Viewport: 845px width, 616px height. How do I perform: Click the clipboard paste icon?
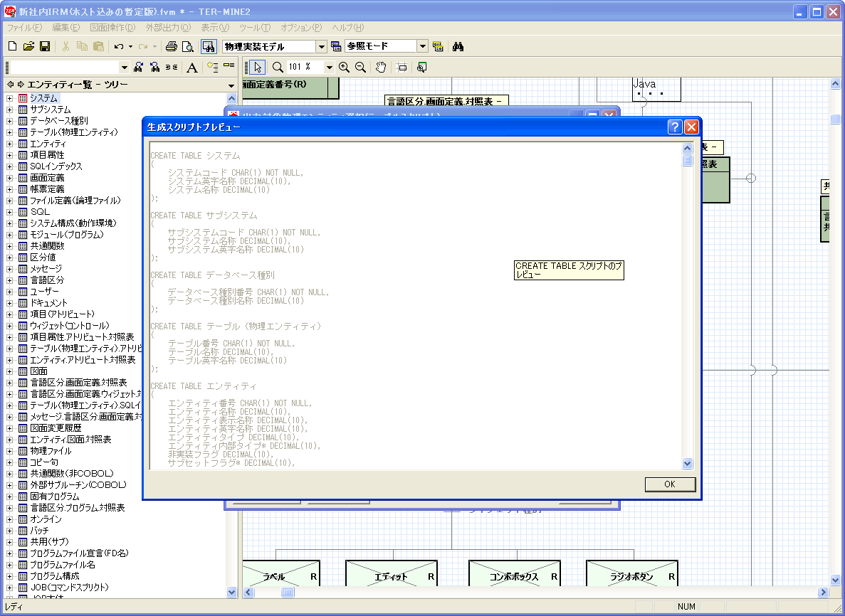tap(98, 47)
